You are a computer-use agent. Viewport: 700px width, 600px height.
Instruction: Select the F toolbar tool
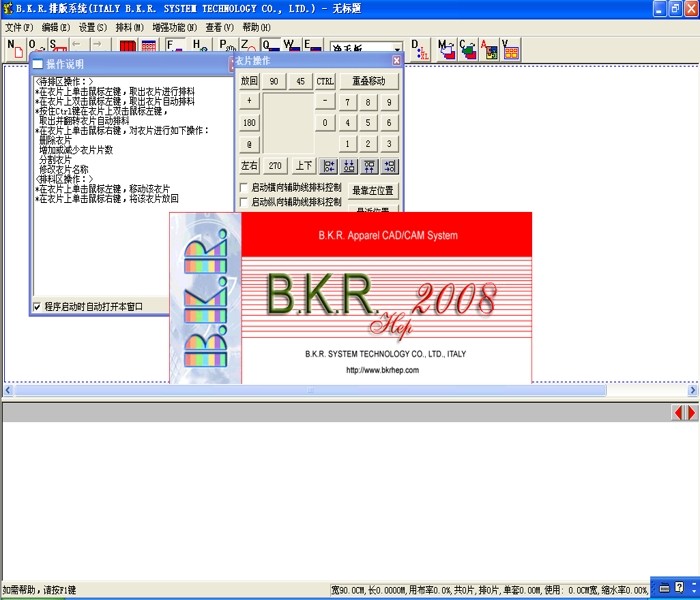coord(175,46)
